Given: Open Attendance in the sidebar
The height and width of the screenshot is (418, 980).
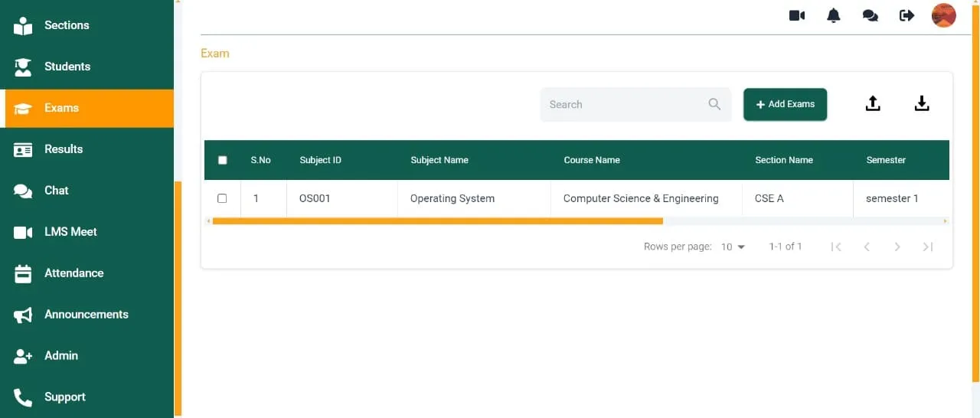Looking at the screenshot, I should pos(87,273).
